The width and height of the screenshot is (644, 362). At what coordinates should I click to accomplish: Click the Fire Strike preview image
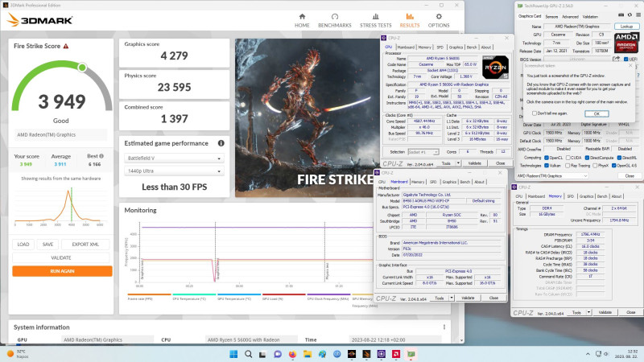(x=308, y=117)
